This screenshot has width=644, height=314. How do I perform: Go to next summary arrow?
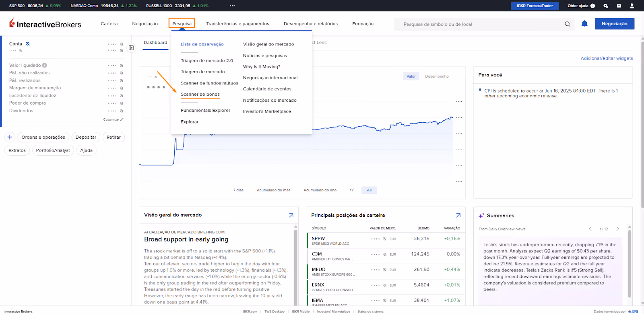617,229
